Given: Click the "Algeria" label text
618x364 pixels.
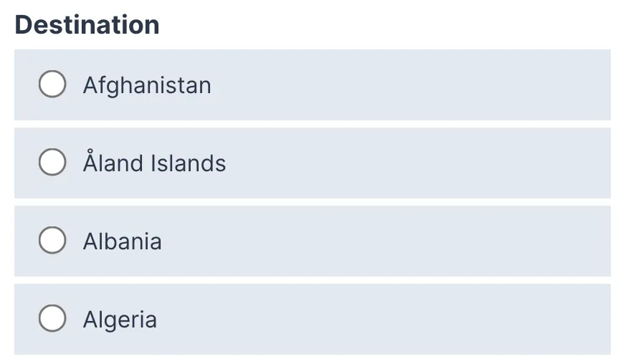Looking at the screenshot, I should 120,320.
